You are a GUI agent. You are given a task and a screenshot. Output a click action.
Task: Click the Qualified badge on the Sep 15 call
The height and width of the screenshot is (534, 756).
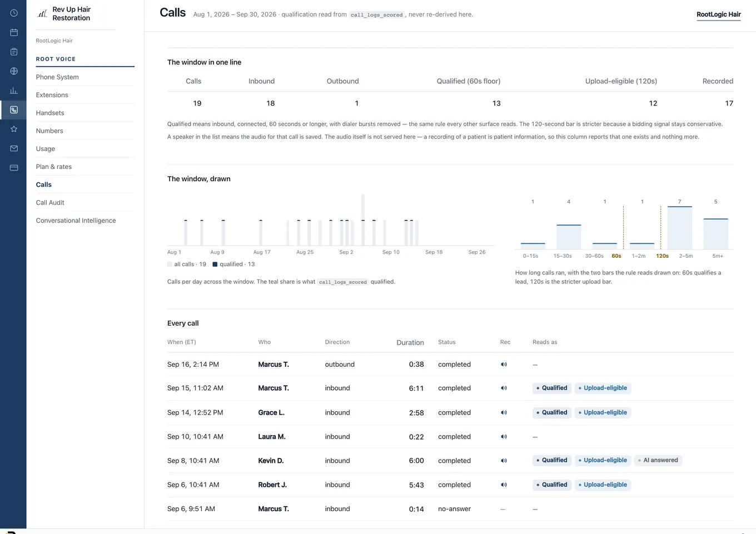(x=552, y=388)
